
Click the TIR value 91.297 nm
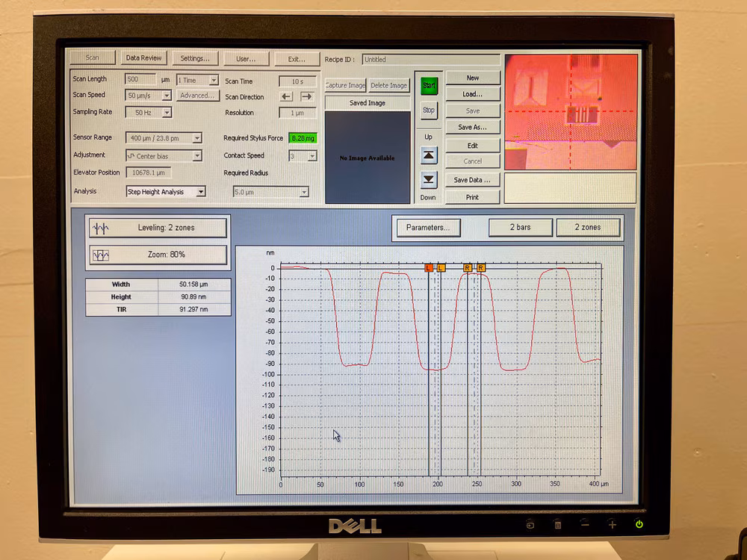tap(194, 310)
